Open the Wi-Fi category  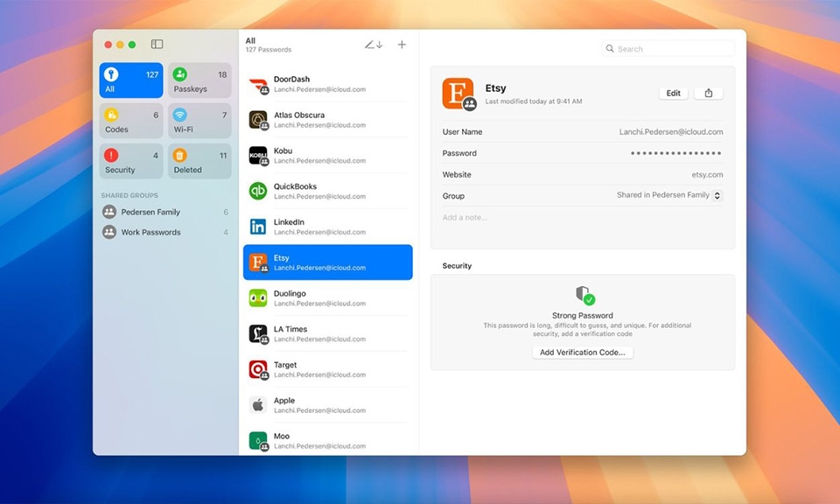tap(199, 121)
